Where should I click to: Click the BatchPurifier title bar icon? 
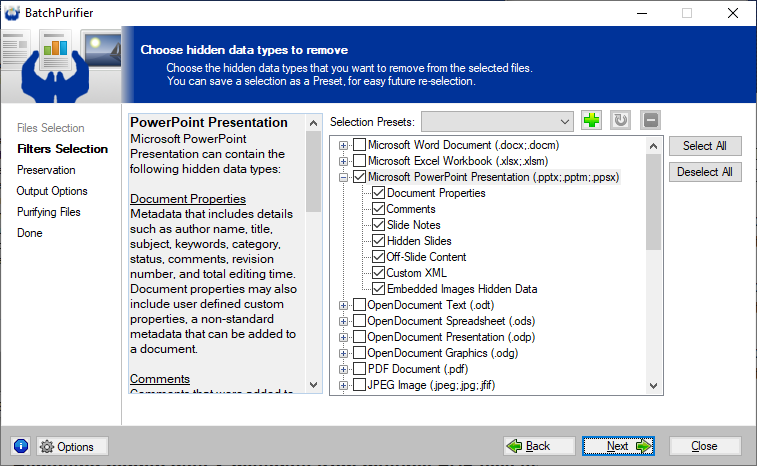click(12, 13)
